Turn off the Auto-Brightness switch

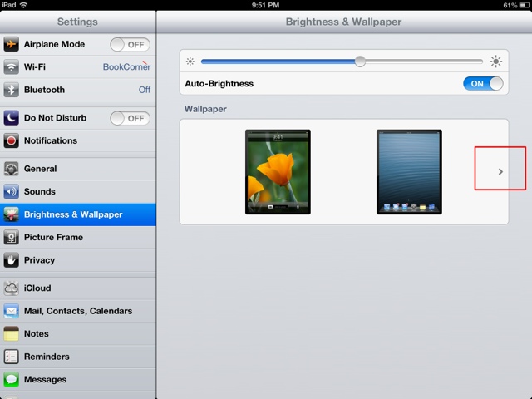(483, 83)
